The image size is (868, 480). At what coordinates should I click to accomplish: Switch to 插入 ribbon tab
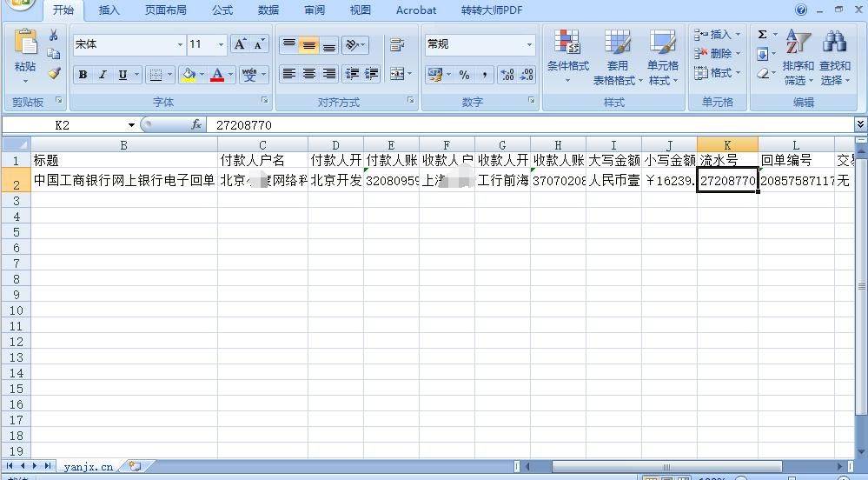[109, 10]
